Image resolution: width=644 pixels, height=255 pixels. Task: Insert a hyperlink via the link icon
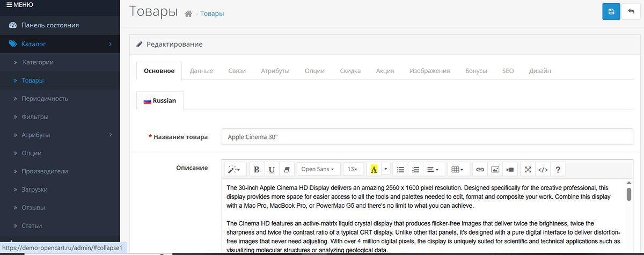480,169
